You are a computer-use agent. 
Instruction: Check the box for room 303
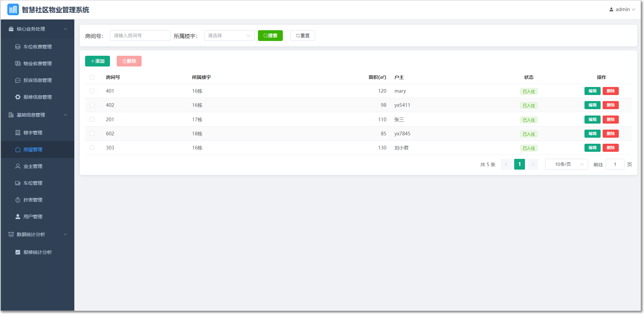(92, 147)
